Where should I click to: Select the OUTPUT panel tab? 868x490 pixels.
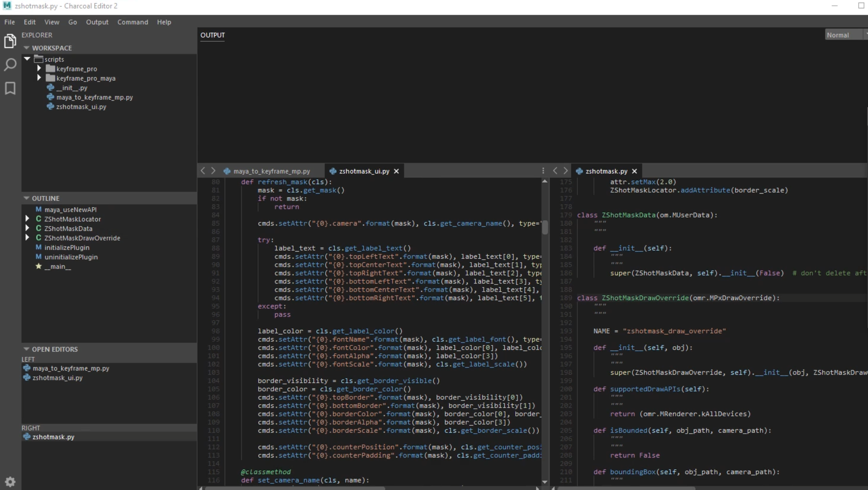tap(212, 35)
